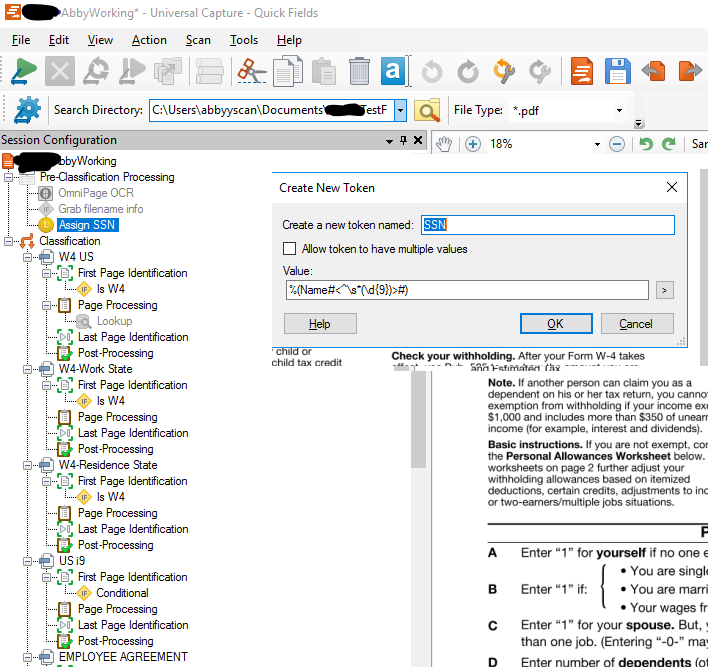Open the File menu
Screen dimensions: 708x667
point(21,40)
